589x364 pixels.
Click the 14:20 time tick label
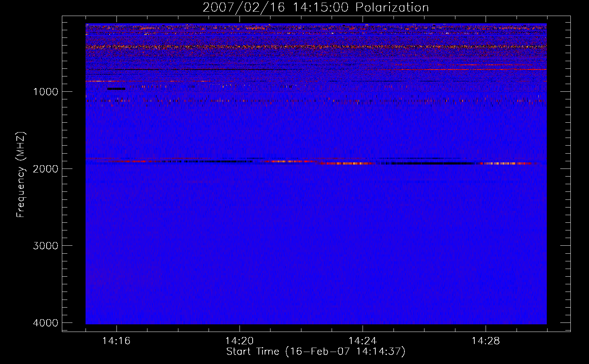point(240,341)
